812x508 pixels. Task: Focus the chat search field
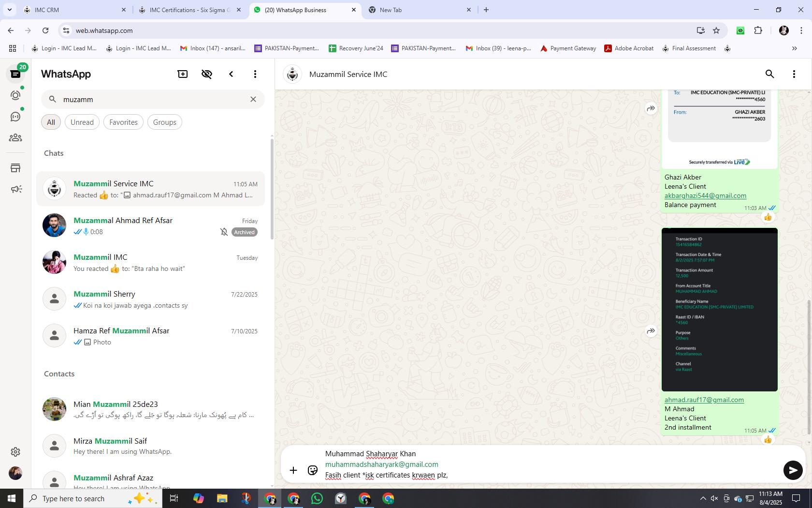coord(153,99)
